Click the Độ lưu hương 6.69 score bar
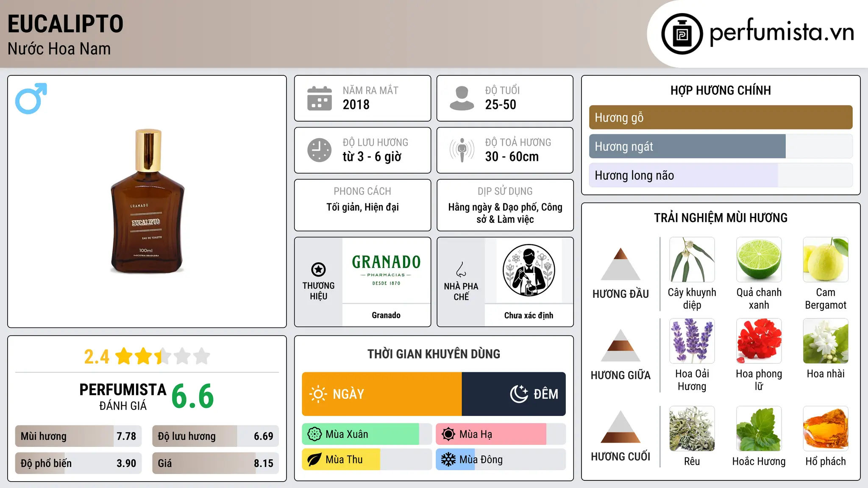868x488 pixels. click(215, 436)
